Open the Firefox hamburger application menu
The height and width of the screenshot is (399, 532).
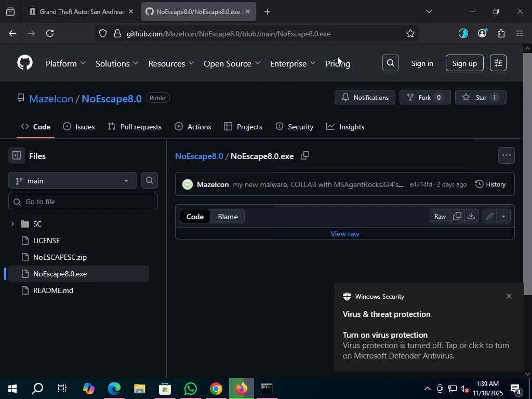click(x=520, y=33)
